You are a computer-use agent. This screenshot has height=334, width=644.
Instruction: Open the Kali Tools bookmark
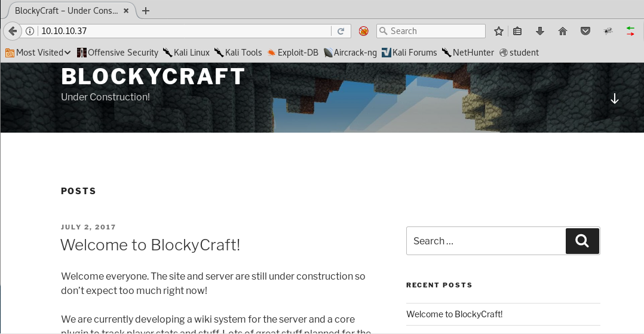238,53
